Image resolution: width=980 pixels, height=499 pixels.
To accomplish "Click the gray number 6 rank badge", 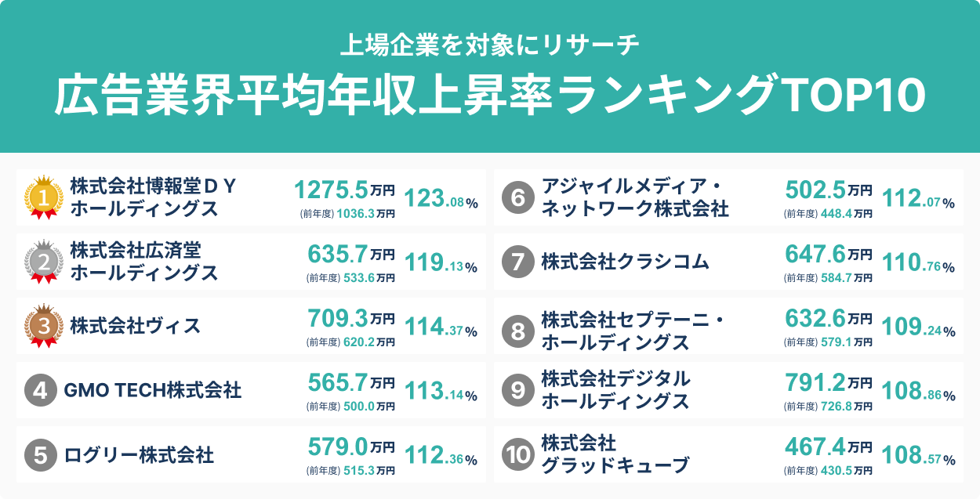I will point(517,198).
